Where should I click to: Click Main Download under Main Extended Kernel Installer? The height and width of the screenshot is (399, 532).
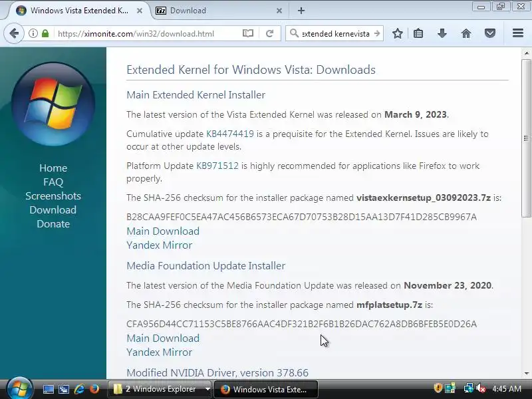(163, 231)
